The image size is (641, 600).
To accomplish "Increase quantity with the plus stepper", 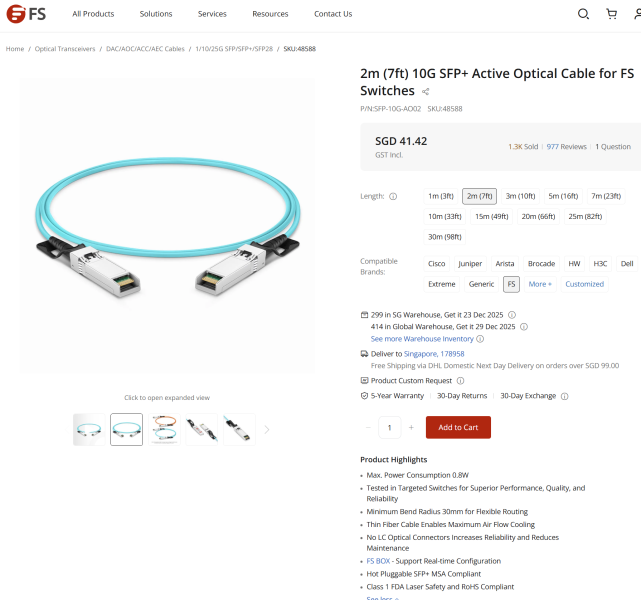I will pos(411,428).
